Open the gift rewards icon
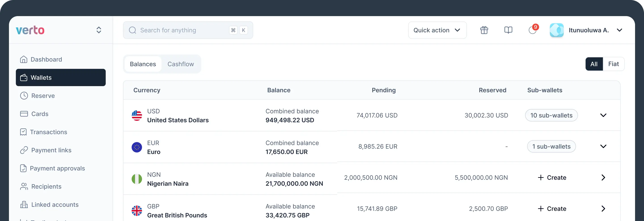Viewport: 644px width, 221px height. (484, 30)
